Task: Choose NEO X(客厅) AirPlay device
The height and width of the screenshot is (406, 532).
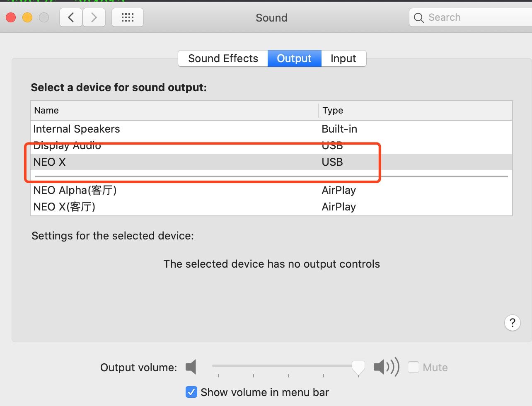Action: point(271,207)
